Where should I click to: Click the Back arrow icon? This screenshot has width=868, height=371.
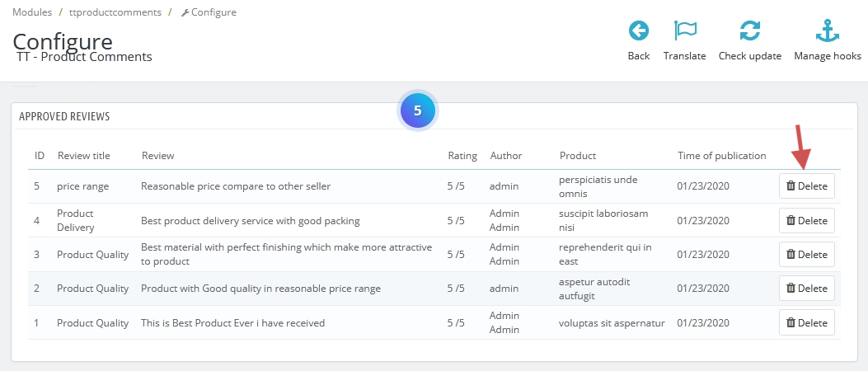[x=638, y=31]
